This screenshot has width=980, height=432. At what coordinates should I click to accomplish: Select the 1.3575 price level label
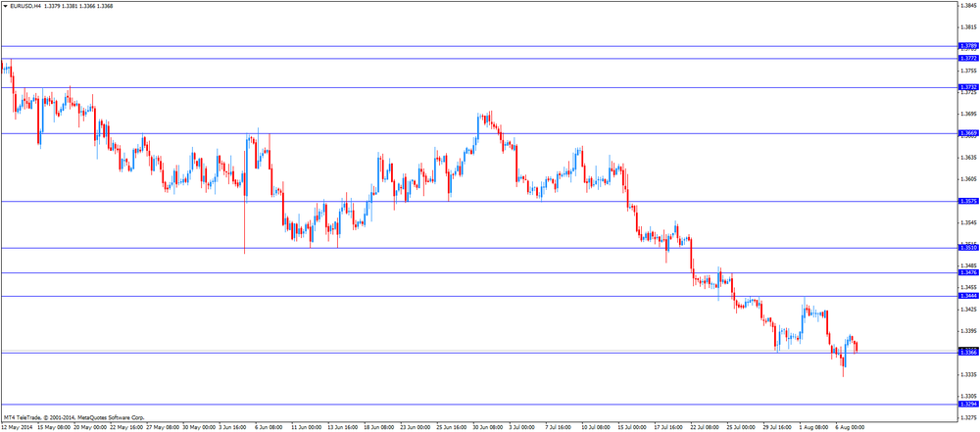[x=968, y=202]
